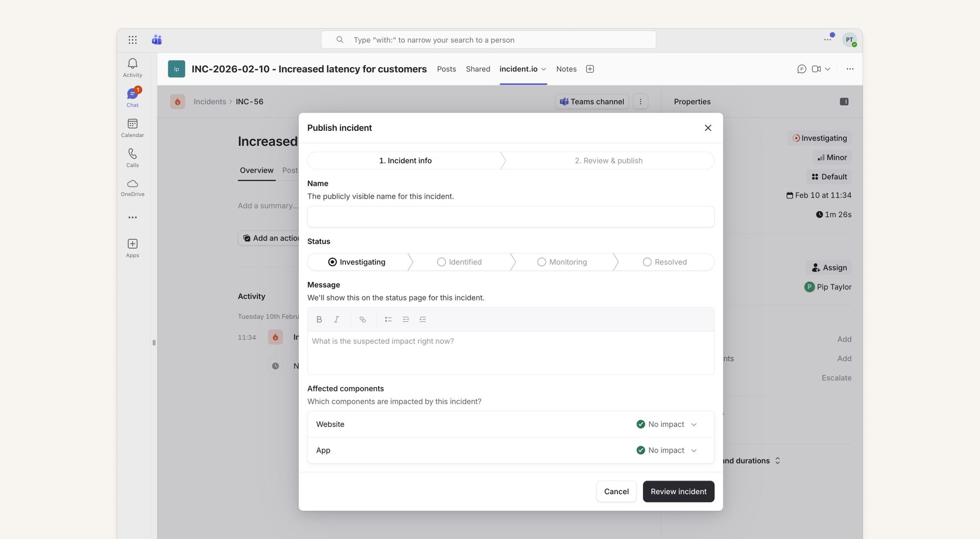Click the Bold formatting icon
980x539 pixels.
(x=319, y=319)
